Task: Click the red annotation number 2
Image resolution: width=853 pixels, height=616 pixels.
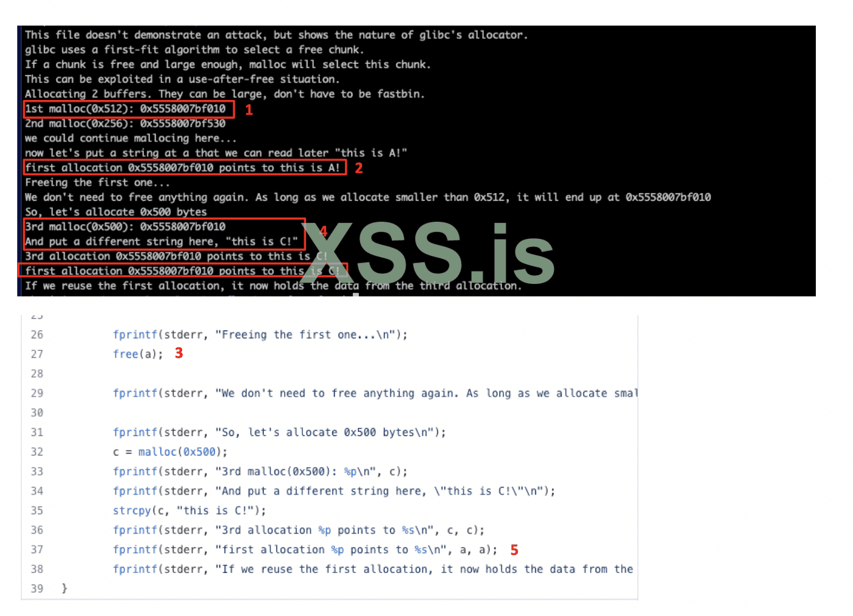Action: (x=359, y=168)
